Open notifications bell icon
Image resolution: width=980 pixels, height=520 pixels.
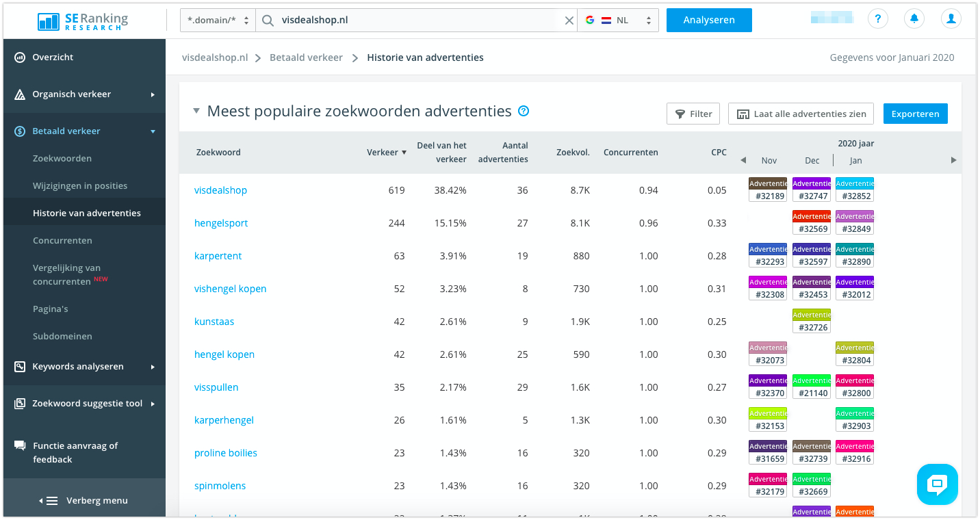coord(914,19)
